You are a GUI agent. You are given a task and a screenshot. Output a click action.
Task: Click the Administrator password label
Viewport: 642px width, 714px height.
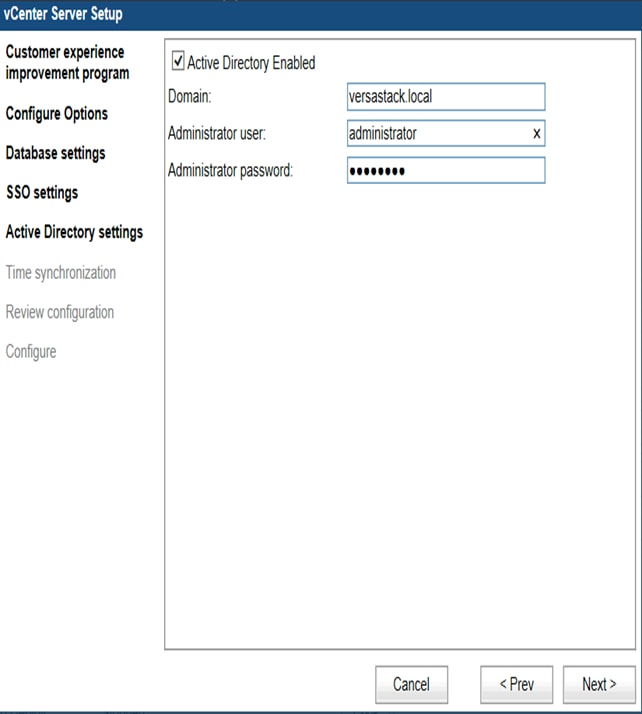pos(230,170)
